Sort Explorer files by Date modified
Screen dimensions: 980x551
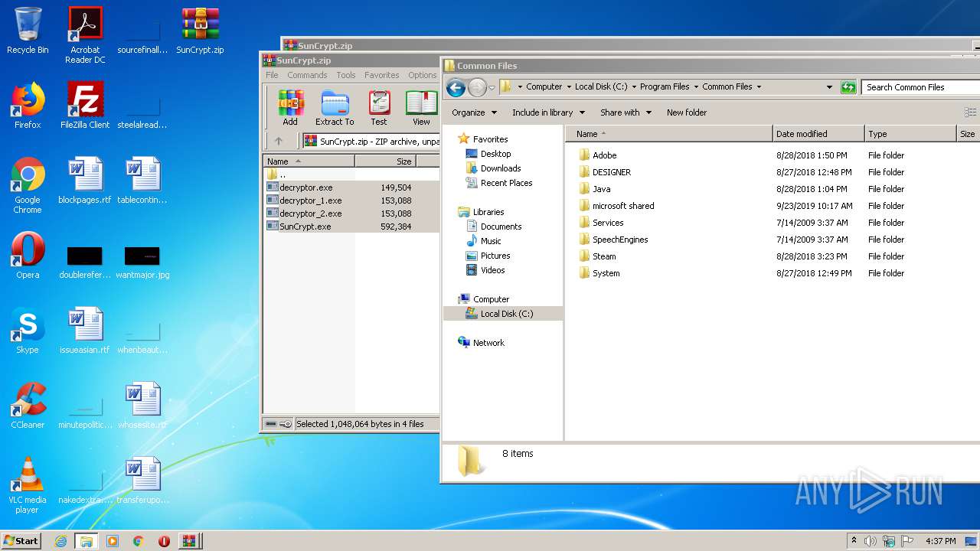818,134
